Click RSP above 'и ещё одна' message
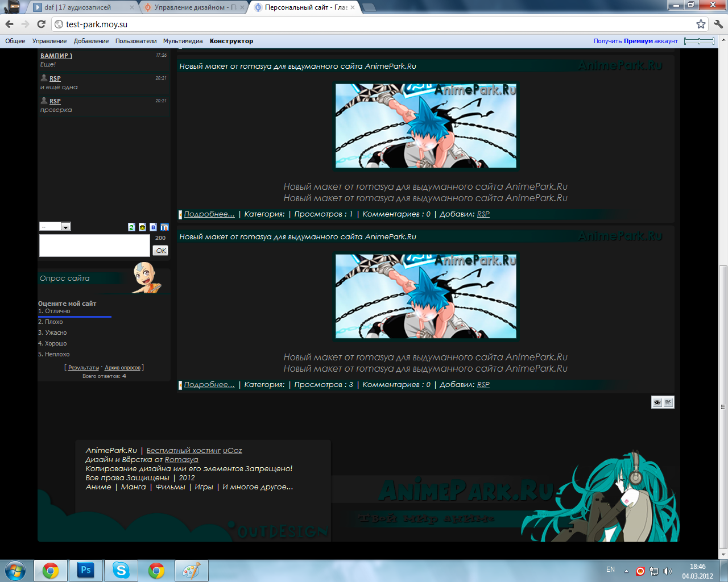This screenshot has height=582, width=728. pos(55,78)
